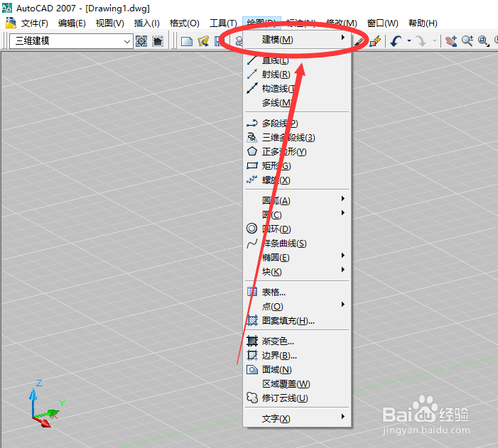Expand the 圆(C) circle submenu
The image size is (498, 448).
pos(297,215)
